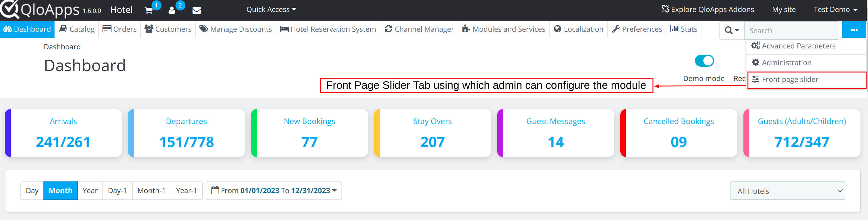Open the Departures stat card
868x220 pixels.
(186, 133)
